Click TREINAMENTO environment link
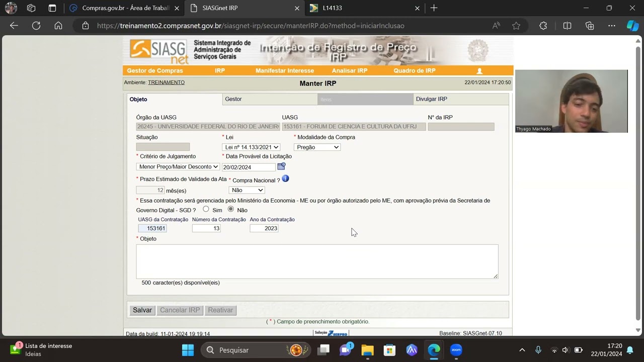Image resolution: width=644 pixels, height=362 pixels. pos(166,82)
